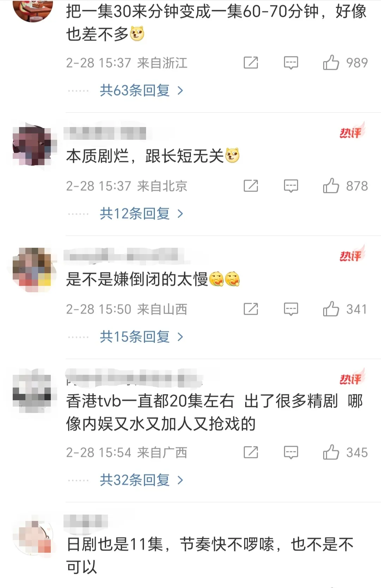Expand 共12条回复 thread
Screen dimensions: 381x588
141,214
